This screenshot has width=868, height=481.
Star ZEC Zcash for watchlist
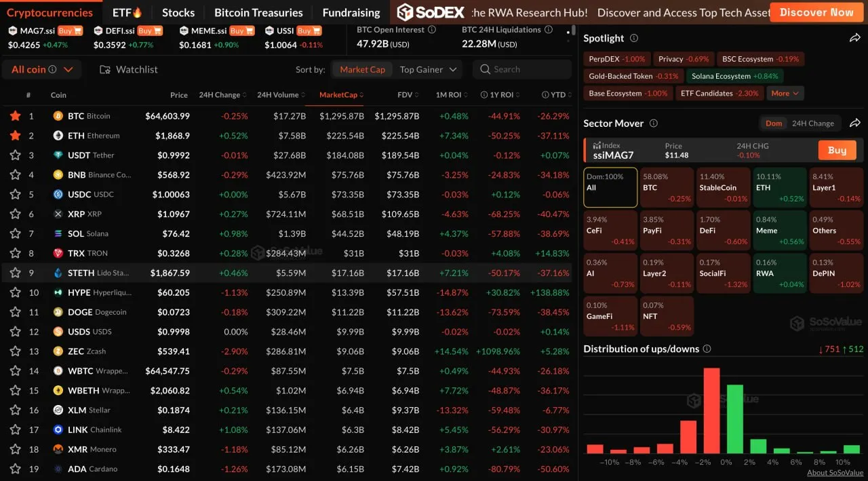coord(15,352)
